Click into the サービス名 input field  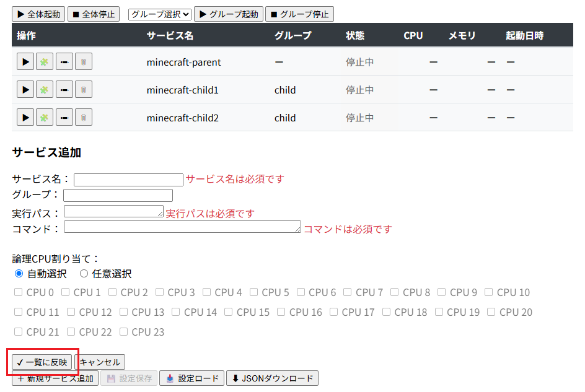[128, 180]
